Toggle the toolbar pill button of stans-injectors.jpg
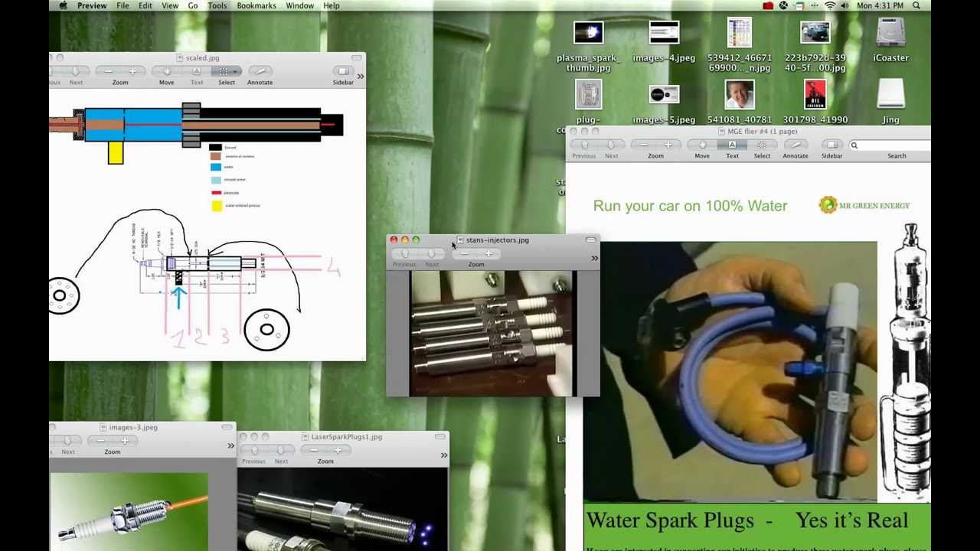 click(590, 240)
